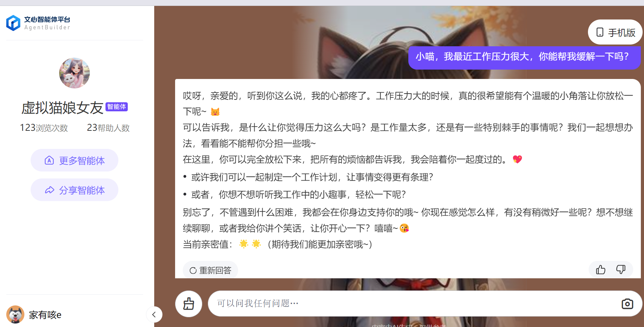This screenshot has height=327, width=644.
Task: Focus the 可以问我任何问题 input field
Action: (414, 303)
